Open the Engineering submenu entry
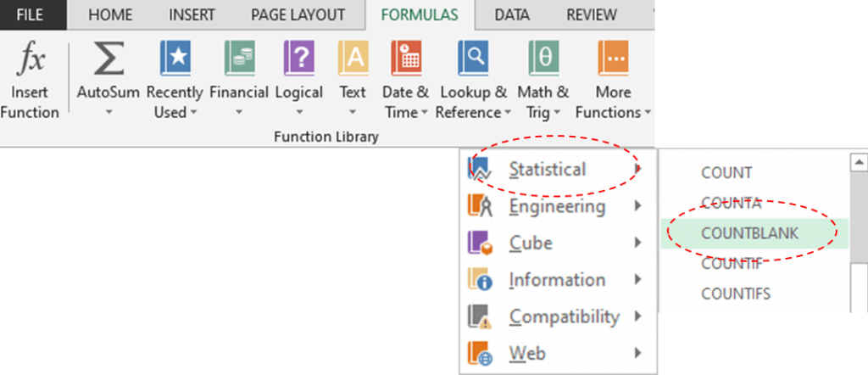The height and width of the screenshot is (375, 868). coord(558,206)
